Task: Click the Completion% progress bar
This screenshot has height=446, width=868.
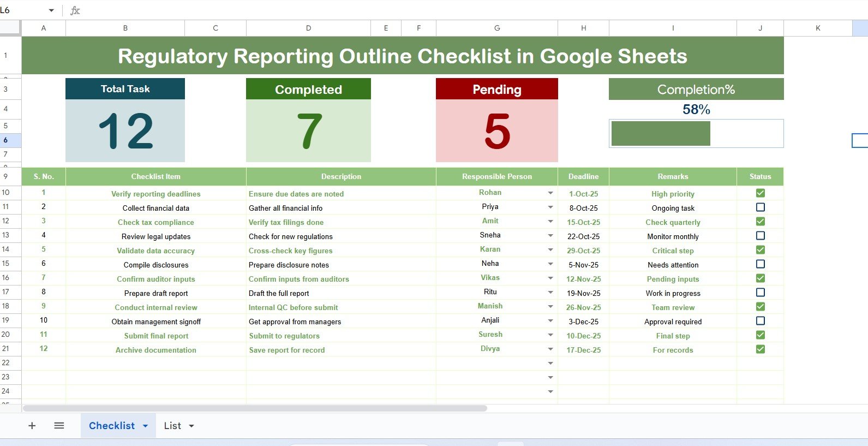Action: [x=661, y=134]
